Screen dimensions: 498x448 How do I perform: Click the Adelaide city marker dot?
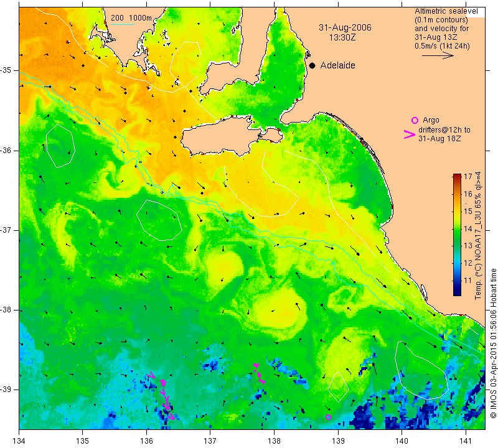click(312, 65)
